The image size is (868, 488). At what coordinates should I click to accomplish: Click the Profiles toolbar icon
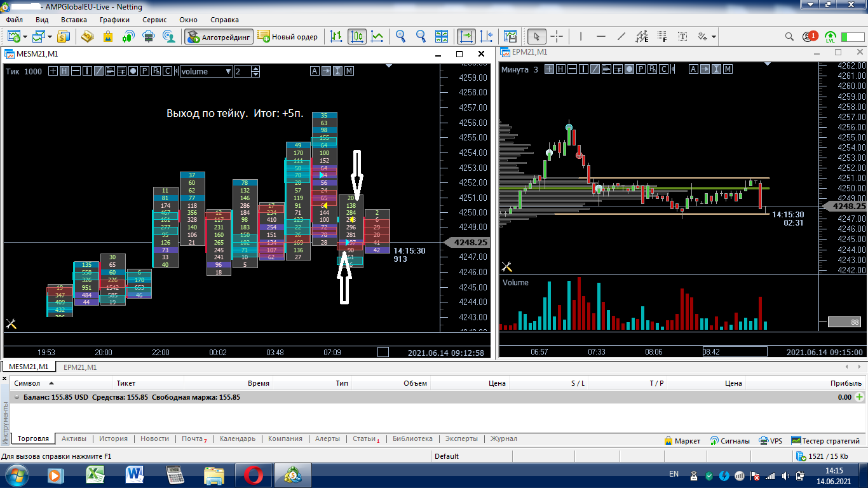pyautogui.click(x=39, y=36)
